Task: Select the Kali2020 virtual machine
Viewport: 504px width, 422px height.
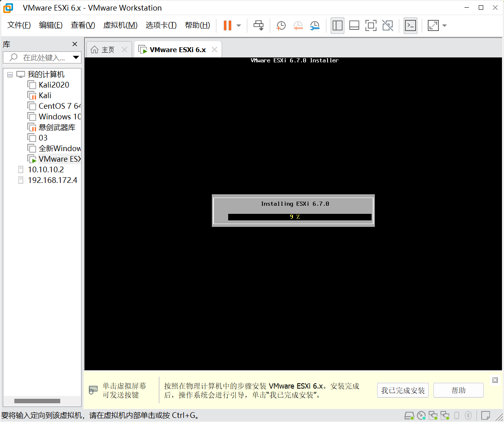Action: point(54,85)
